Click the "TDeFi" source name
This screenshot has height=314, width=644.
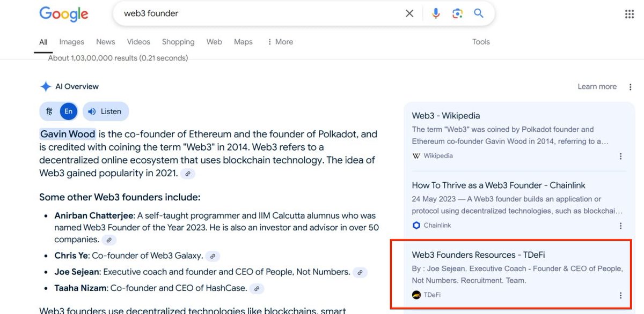(432, 295)
